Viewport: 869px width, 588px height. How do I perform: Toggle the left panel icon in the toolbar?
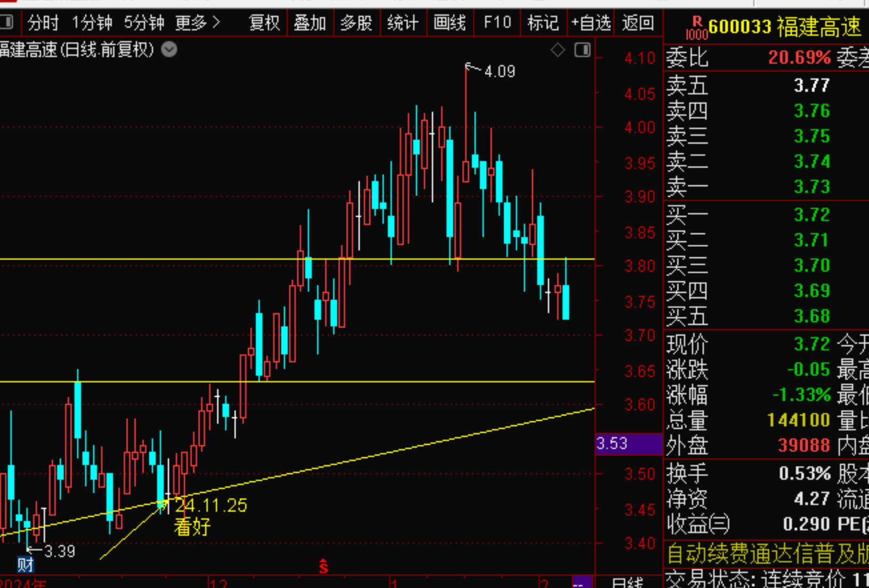point(6,22)
